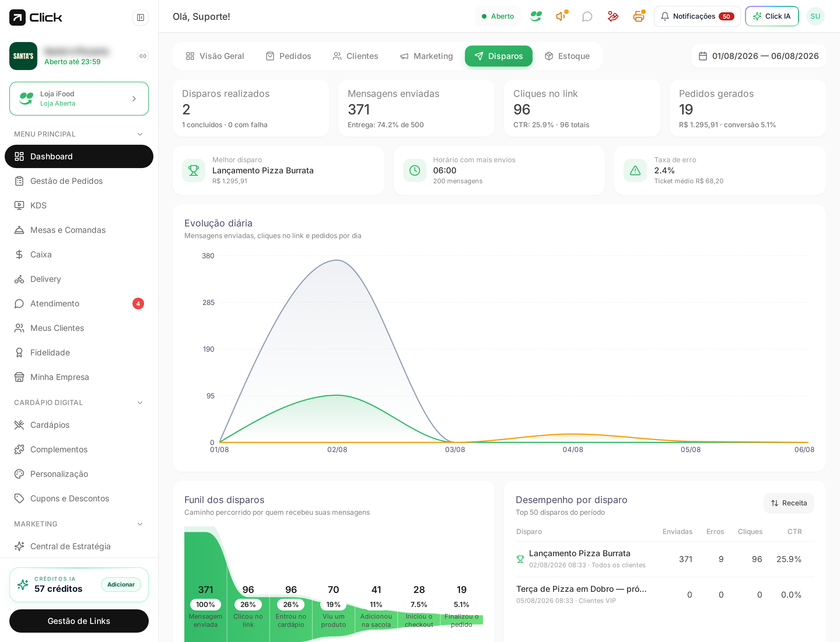840x642 pixels.
Task: Collapse the CARDÁPIO DIGITAL section
Action: tap(140, 402)
